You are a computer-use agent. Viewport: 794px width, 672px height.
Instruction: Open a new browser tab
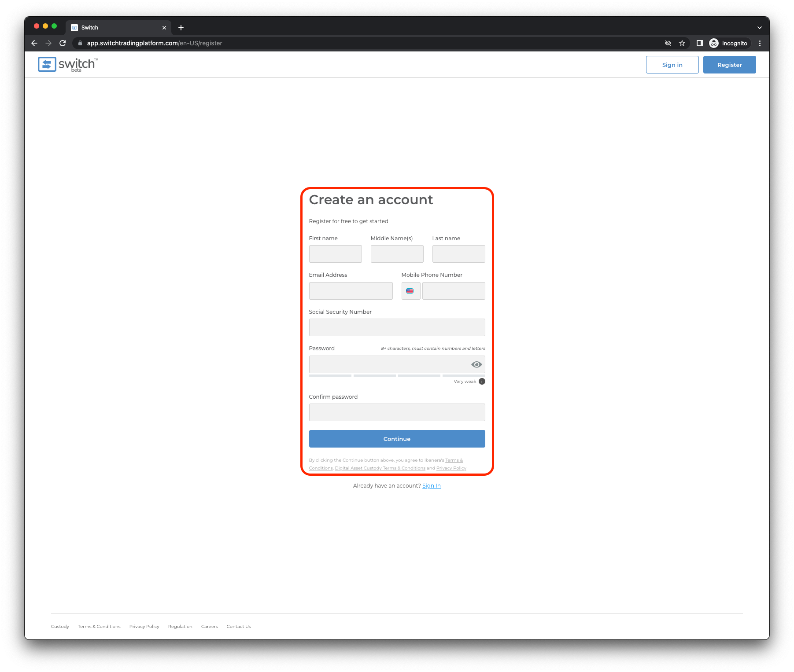tap(181, 28)
